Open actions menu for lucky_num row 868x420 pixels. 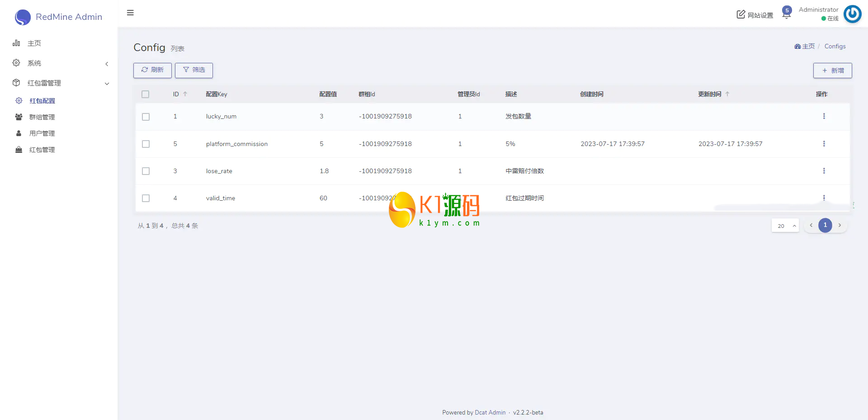click(x=824, y=116)
